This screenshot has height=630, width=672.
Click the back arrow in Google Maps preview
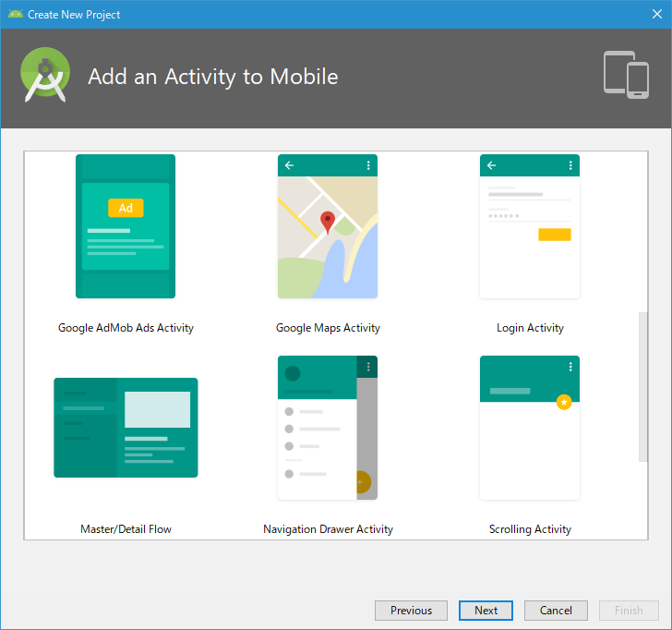(x=289, y=165)
